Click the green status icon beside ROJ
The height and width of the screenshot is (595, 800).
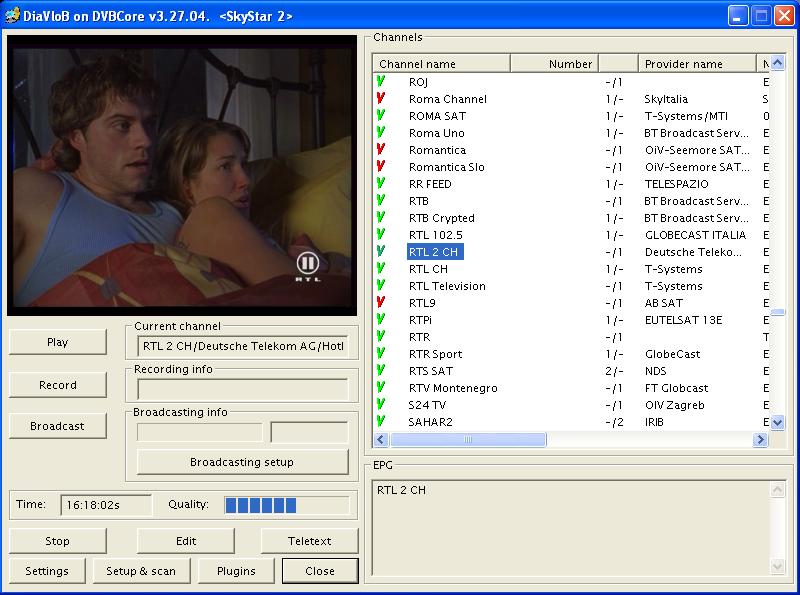click(381, 81)
